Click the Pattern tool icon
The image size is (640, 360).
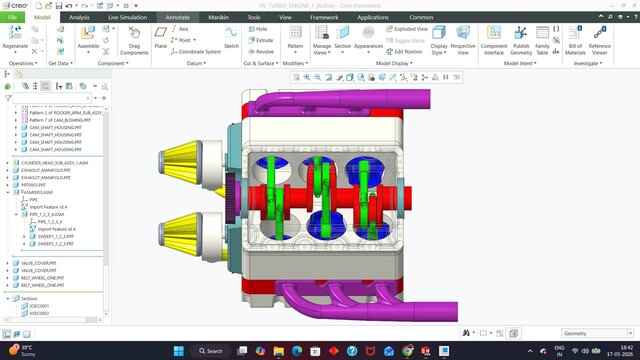click(295, 33)
